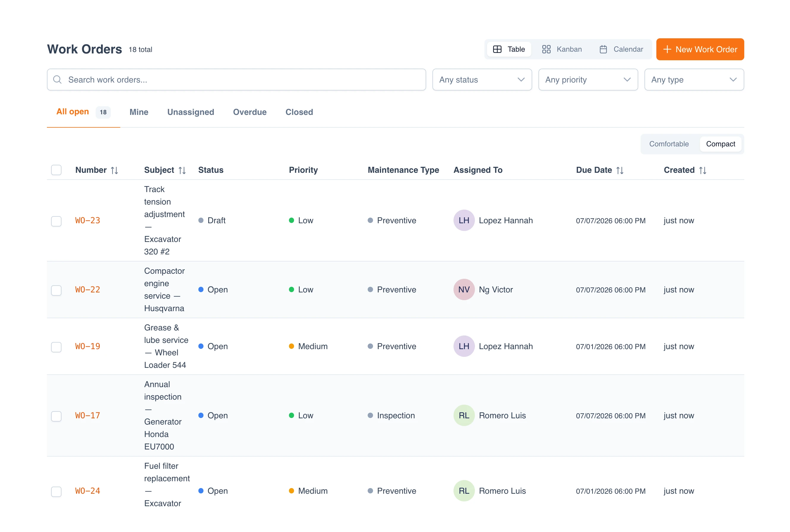Open the Any status dropdown
The image size is (790, 532).
(x=482, y=80)
